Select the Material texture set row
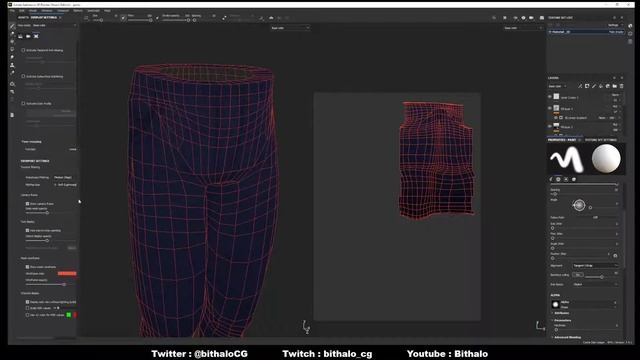This screenshot has height=360, width=640. [x=586, y=31]
